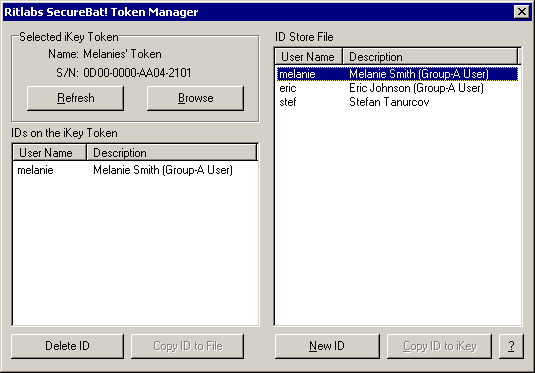Select melanie in IDs on the iKey Token
This screenshot has height=373, width=535.
135,170
